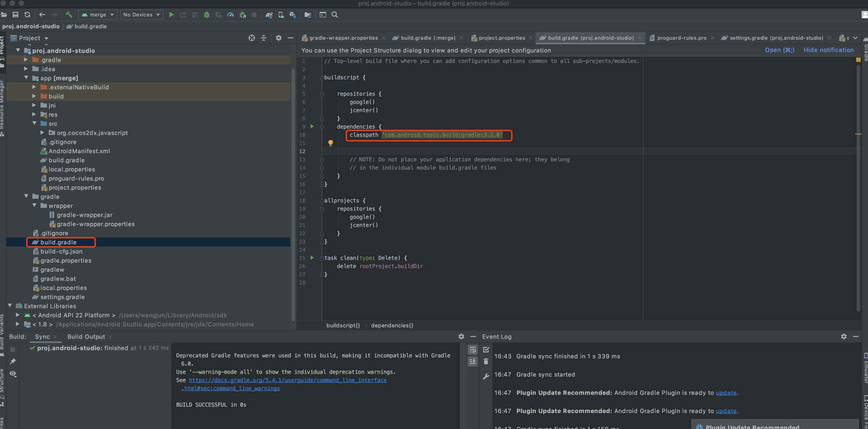This screenshot has height=429, width=868.
Task: Collapse the proj.android-studio root node
Action: (x=18, y=50)
